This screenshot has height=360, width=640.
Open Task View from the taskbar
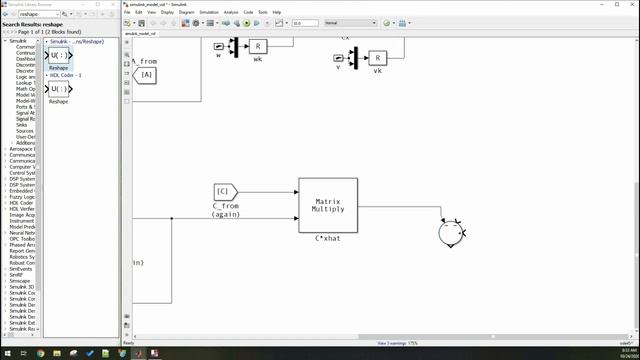click(x=24, y=353)
